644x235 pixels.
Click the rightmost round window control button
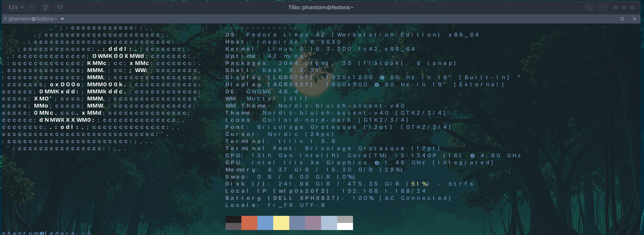point(633,7)
